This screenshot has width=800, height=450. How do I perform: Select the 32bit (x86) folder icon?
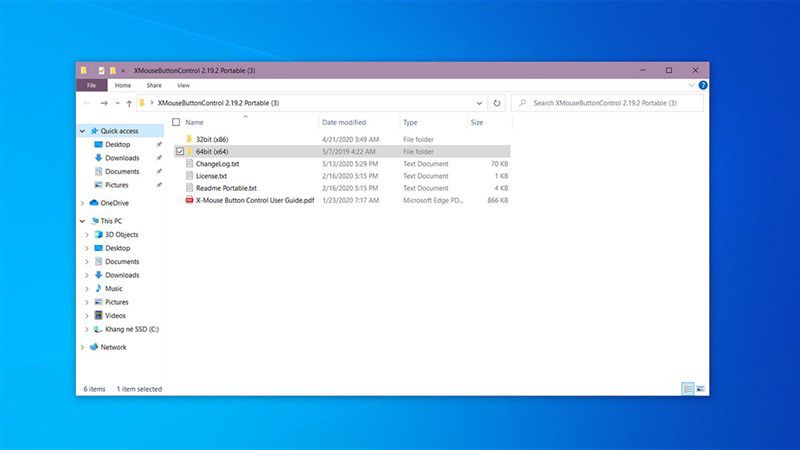click(189, 139)
